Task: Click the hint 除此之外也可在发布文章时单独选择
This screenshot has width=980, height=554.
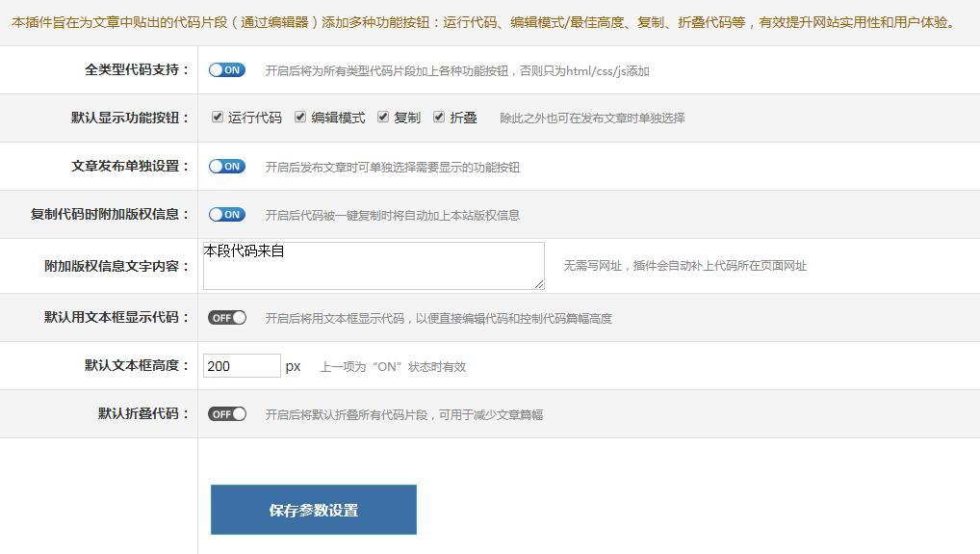Action: tap(592, 119)
